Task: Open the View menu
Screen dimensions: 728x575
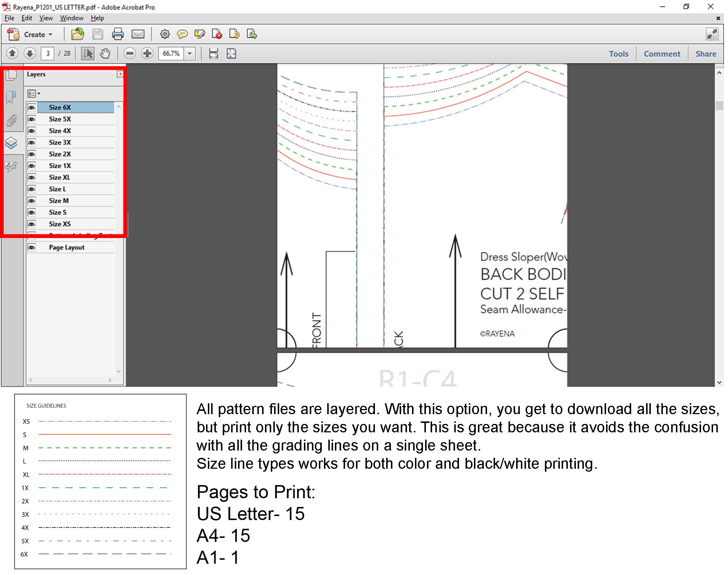Action: pyautogui.click(x=46, y=18)
